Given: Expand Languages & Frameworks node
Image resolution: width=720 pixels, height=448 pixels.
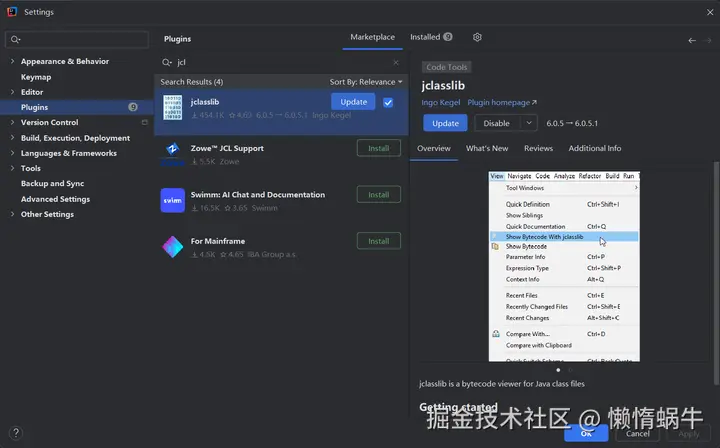Looking at the screenshot, I should point(12,153).
